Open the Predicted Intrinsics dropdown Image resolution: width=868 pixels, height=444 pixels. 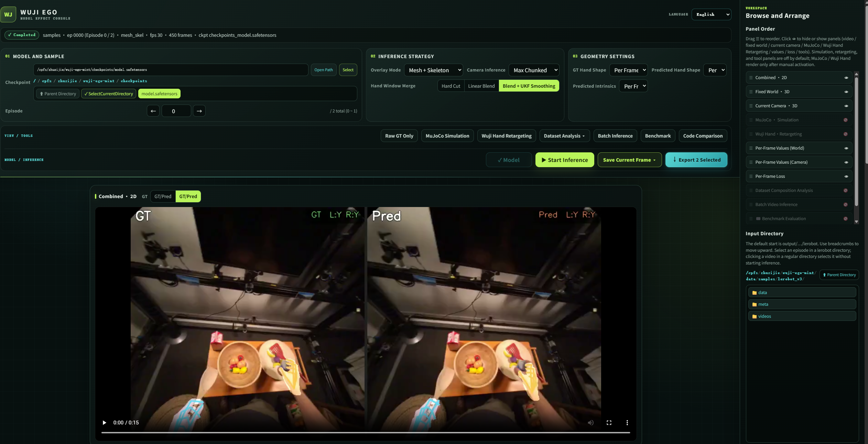click(633, 86)
